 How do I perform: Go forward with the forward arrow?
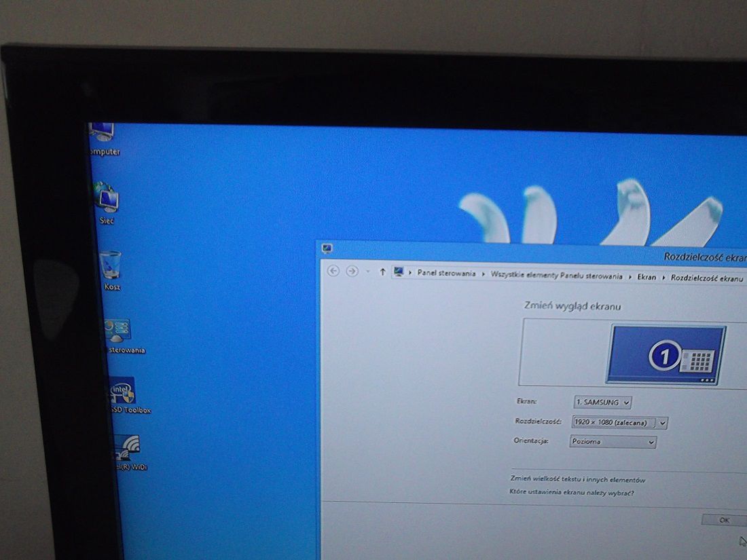tap(352, 271)
